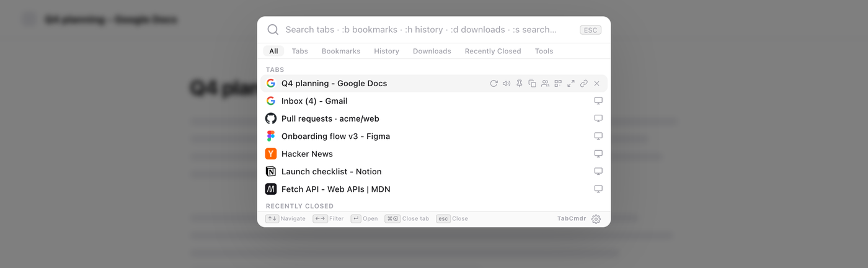Click the Google favicon of Q4 planning
Screen dimensions: 868x268
click(271, 83)
